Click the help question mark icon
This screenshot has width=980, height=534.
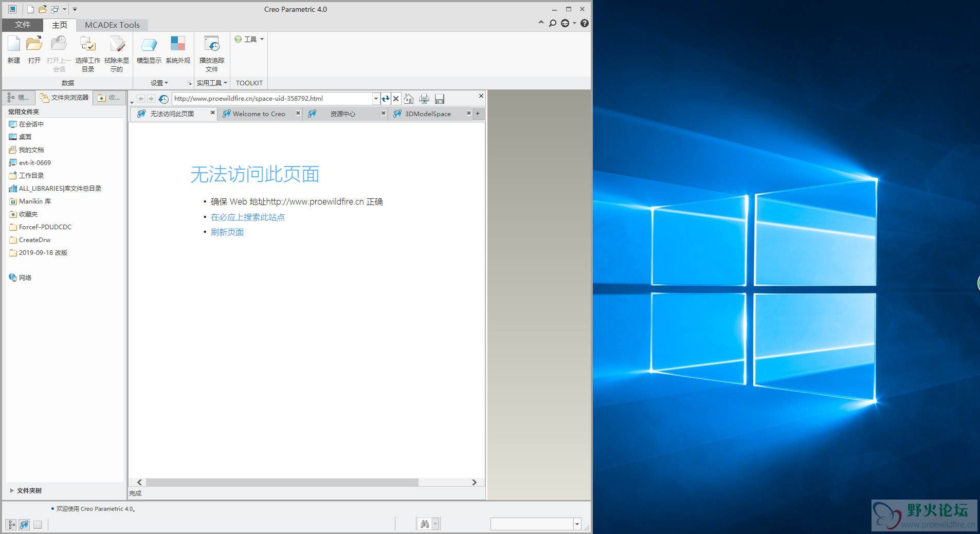(x=585, y=23)
